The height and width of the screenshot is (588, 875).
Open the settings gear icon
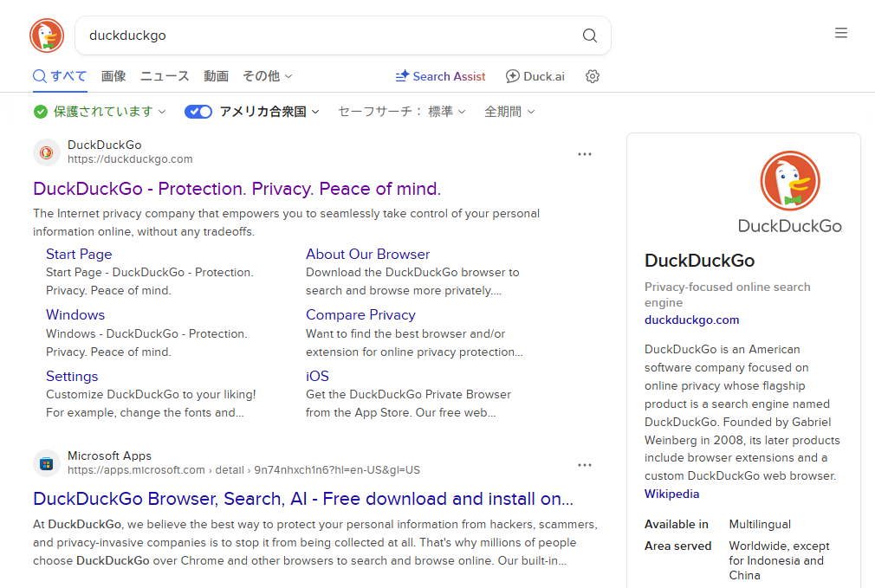pos(593,76)
